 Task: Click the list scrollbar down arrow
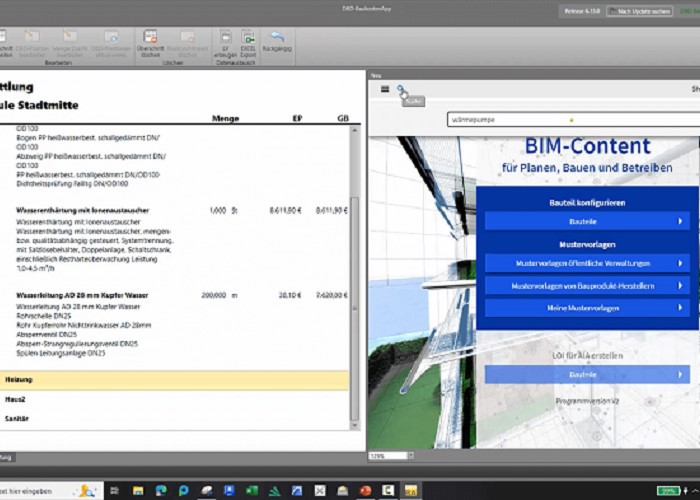coord(355,425)
